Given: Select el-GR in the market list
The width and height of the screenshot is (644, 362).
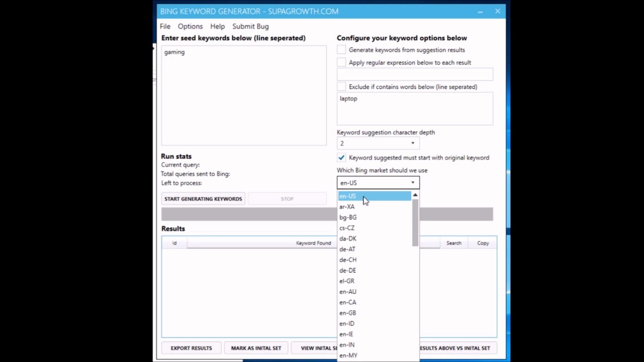Looking at the screenshot, I should (x=375, y=281).
